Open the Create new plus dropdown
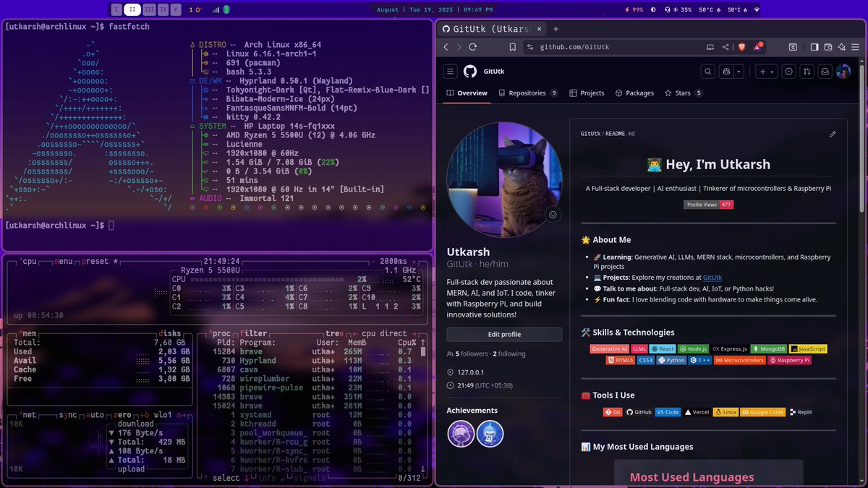The image size is (868, 488). 766,72
